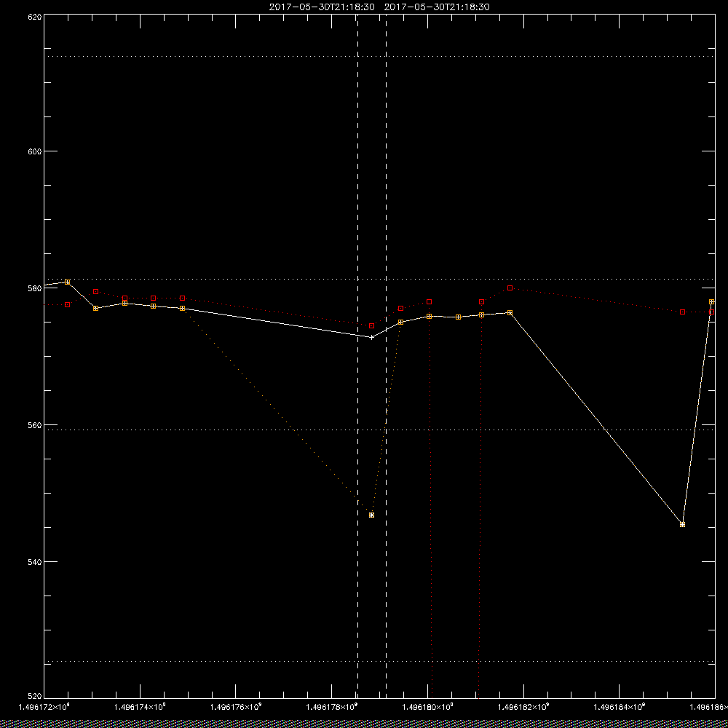Select the white plus marker between dashed lines
Screen dimensions: 728x728
tap(371, 337)
